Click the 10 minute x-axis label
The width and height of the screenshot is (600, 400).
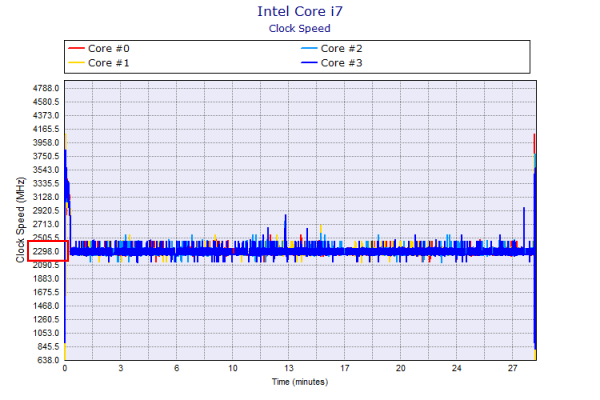pos(233,369)
